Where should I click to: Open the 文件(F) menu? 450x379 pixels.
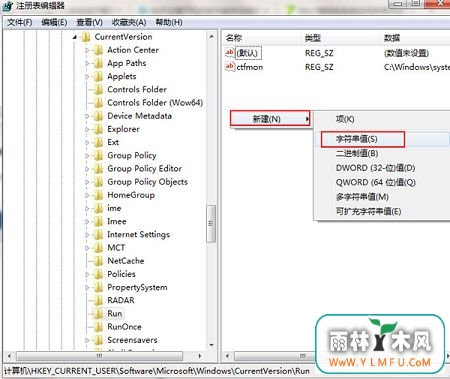(x=20, y=22)
